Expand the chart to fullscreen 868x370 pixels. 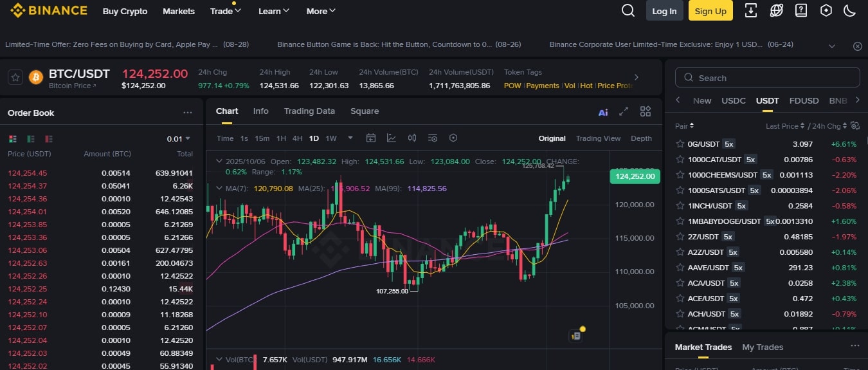pos(624,111)
